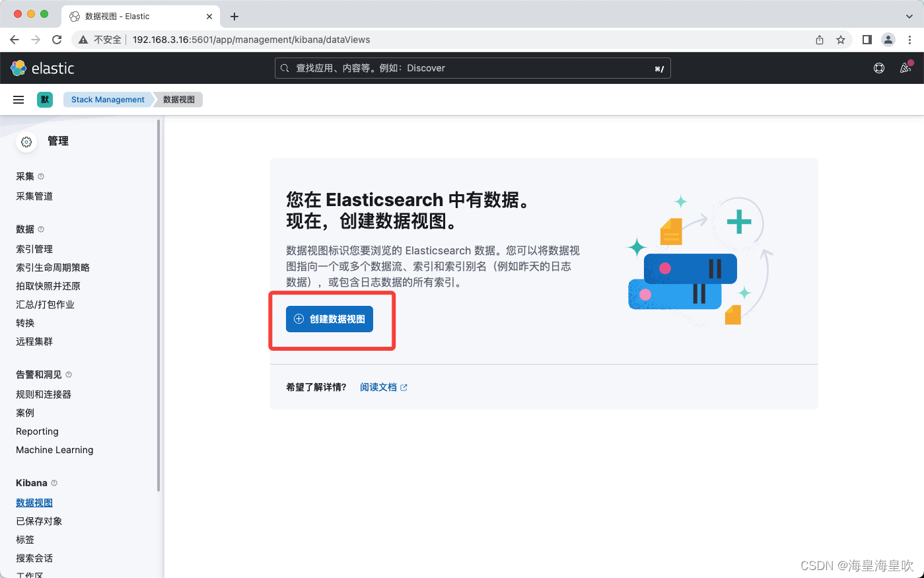Click the sidebar vertical scrollbar
924x578 pixels.
(x=159, y=305)
